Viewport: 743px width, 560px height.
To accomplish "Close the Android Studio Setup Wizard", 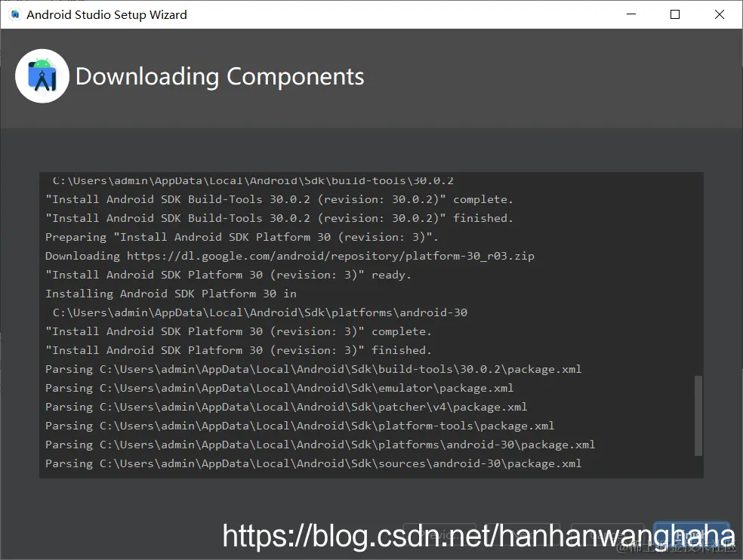I will tap(720, 14).
